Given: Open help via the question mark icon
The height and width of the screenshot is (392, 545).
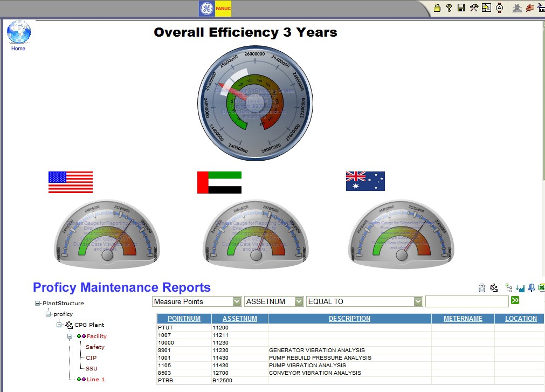Looking at the screenshot, I should pyautogui.click(x=449, y=8).
